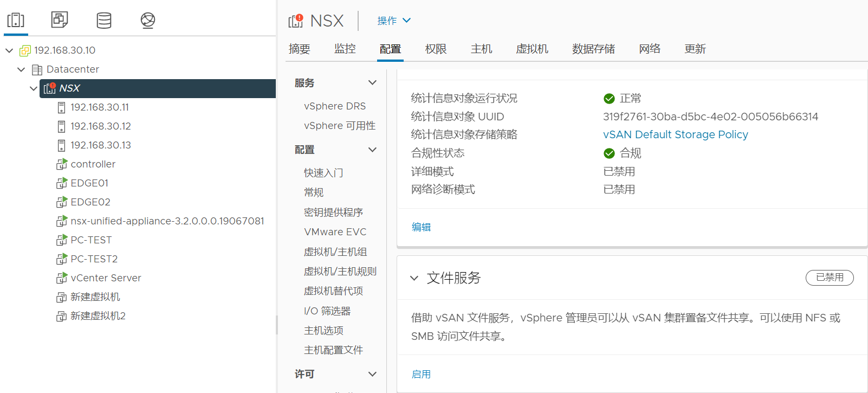Open 虚拟机/主机规则 settings page
The width and height of the screenshot is (868, 393).
coord(340,272)
